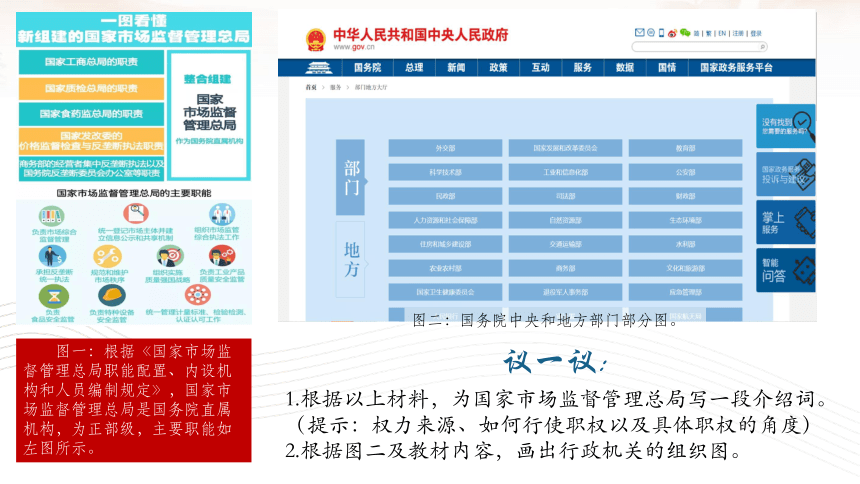Screen dimensions: 860x484
Task: Click the header search input field
Action: click(x=697, y=47)
